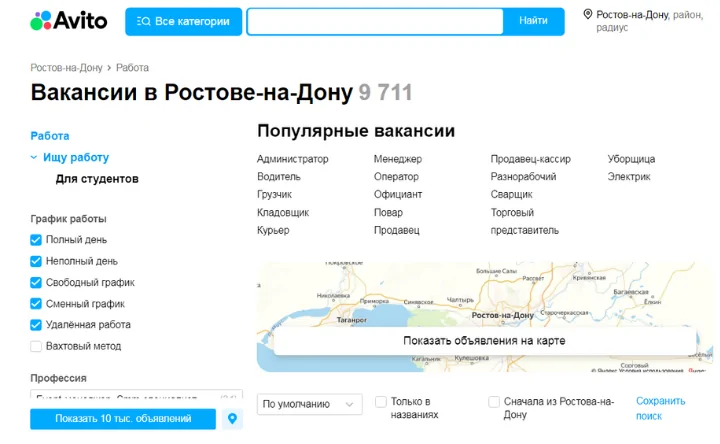Select 'Работа' category in sidebar
The height and width of the screenshot is (444, 720).
pos(50,136)
